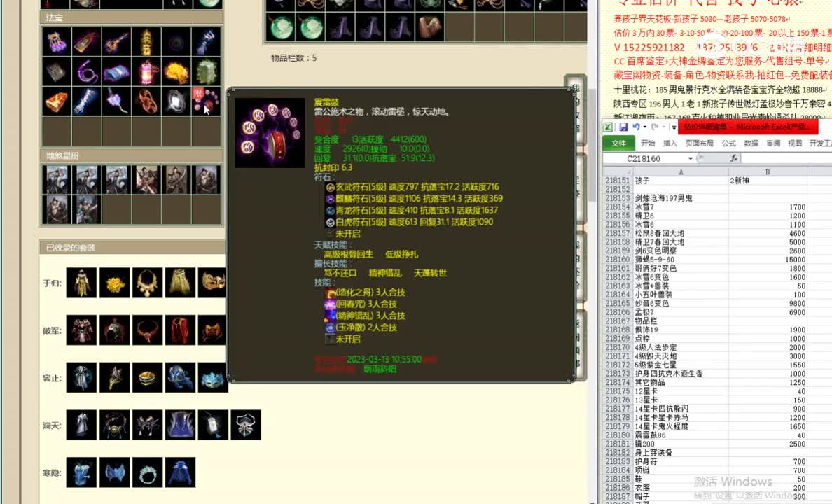This screenshot has width=832, height=504.
Task: Click the purple chandelier artifact in 法宝 grid
Action: tap(56, 41)
